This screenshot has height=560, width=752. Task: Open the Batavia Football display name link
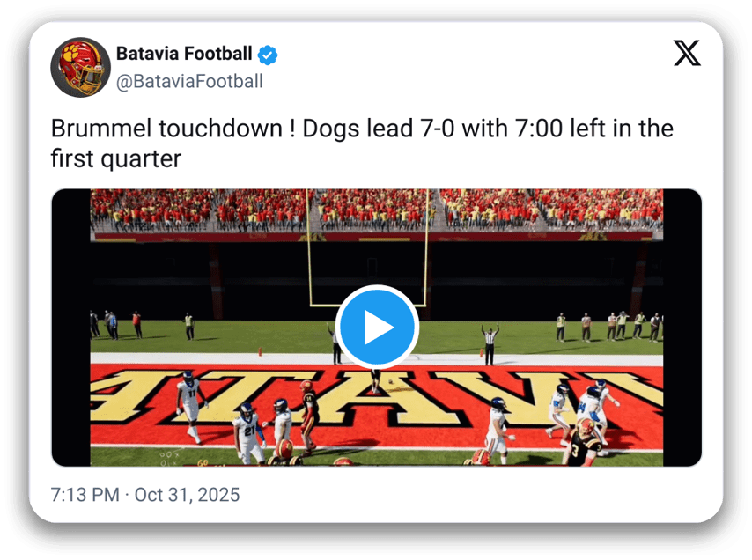tap(185, 55)
